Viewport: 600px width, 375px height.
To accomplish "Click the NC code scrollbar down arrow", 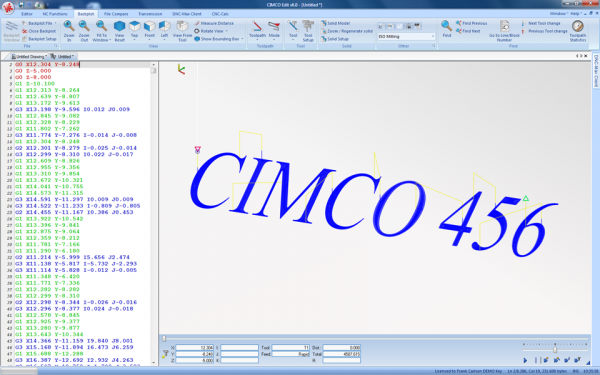I will point(153,362).
